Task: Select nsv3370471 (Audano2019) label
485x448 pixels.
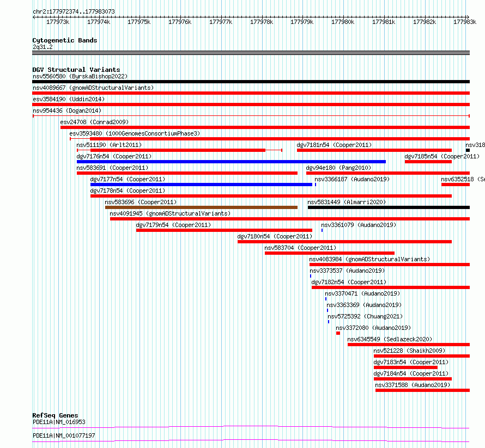Action: tap(362, 293)
